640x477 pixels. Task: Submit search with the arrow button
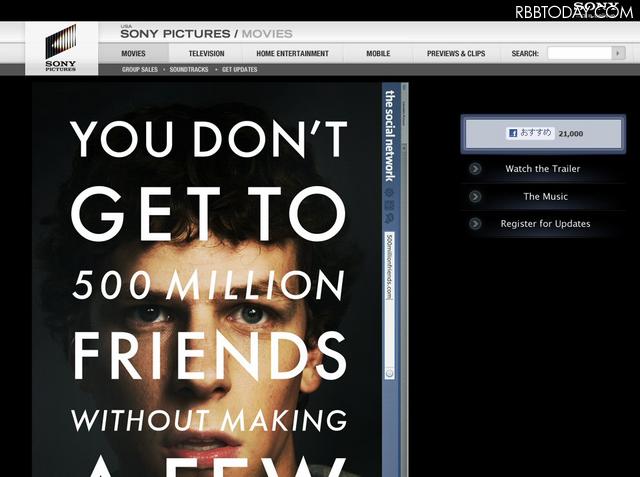(x=618, y=53)
